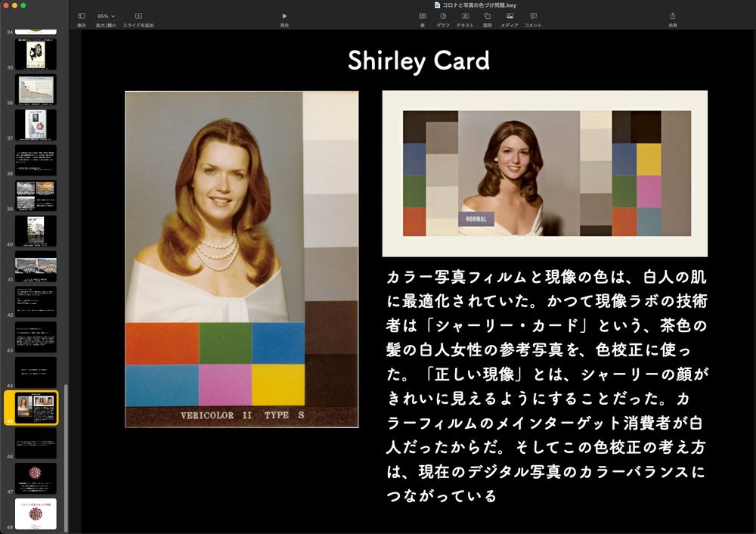Select slide 44 thumbnail
The width and height of the screenshot is (756, 534).
tap(36, 372)
